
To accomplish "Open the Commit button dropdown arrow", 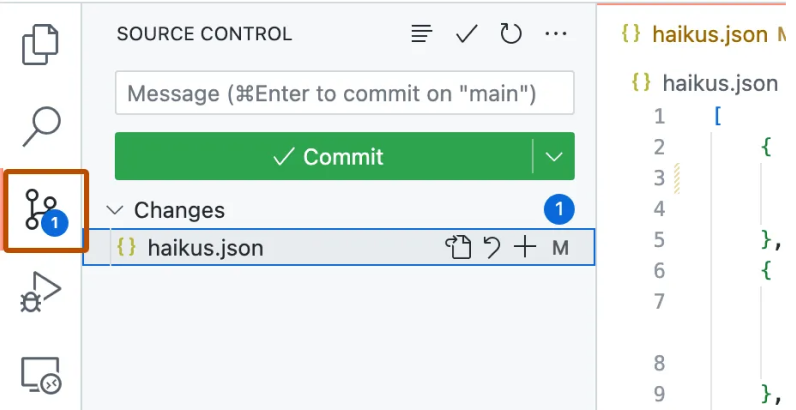I will pos(554,157).
